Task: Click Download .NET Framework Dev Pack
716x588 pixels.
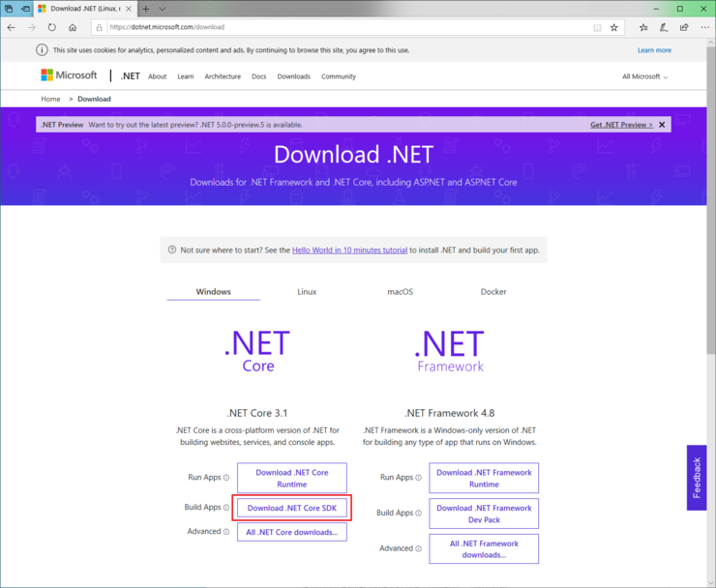Action: pos(484,514)
